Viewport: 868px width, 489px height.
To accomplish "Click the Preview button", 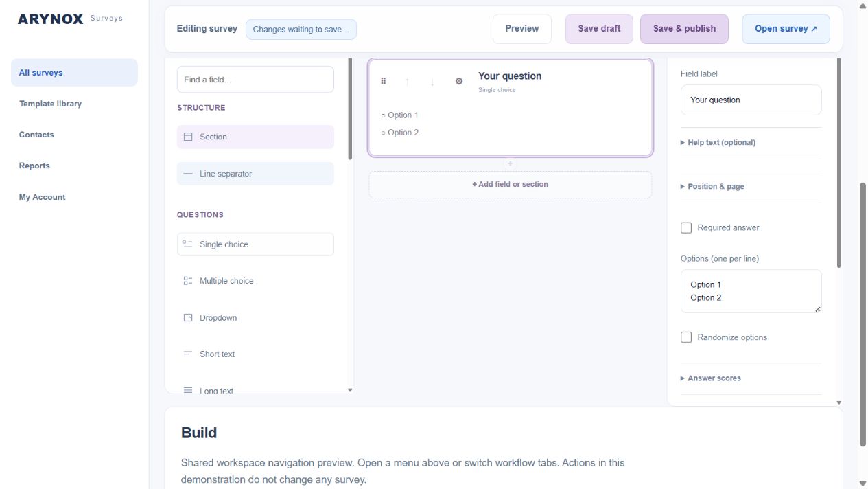I will (x=522, y=29).
